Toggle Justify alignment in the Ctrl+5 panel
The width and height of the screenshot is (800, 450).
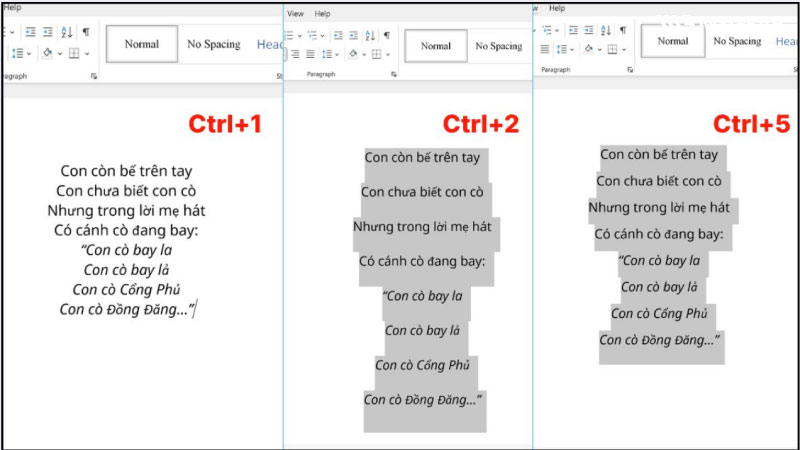545,49
